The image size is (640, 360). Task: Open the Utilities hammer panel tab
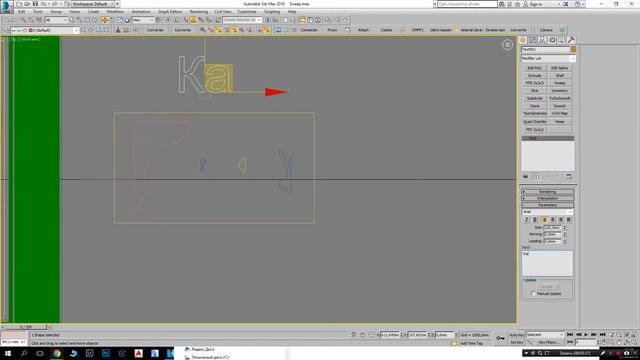[x=571, y=40]
